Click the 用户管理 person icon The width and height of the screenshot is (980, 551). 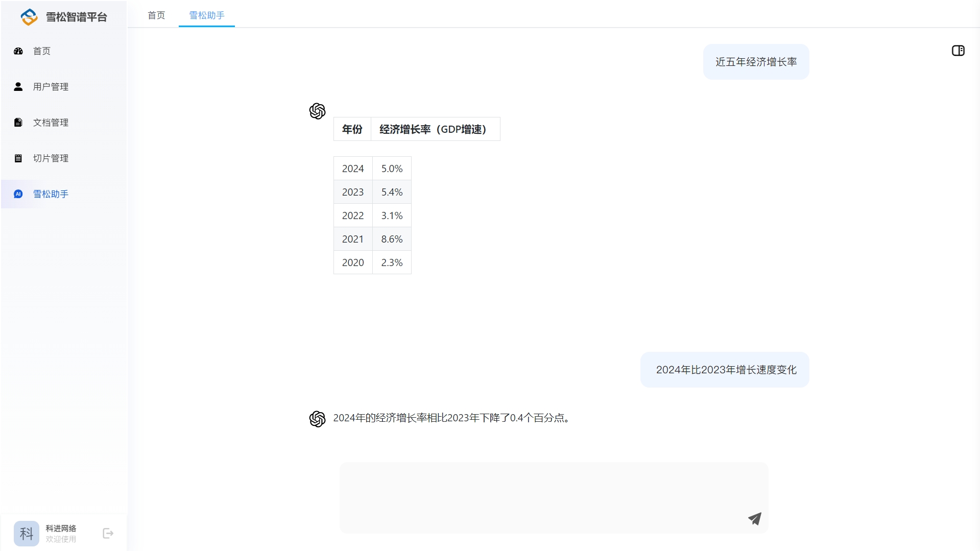pyautogui.click(x=18, y=87)
